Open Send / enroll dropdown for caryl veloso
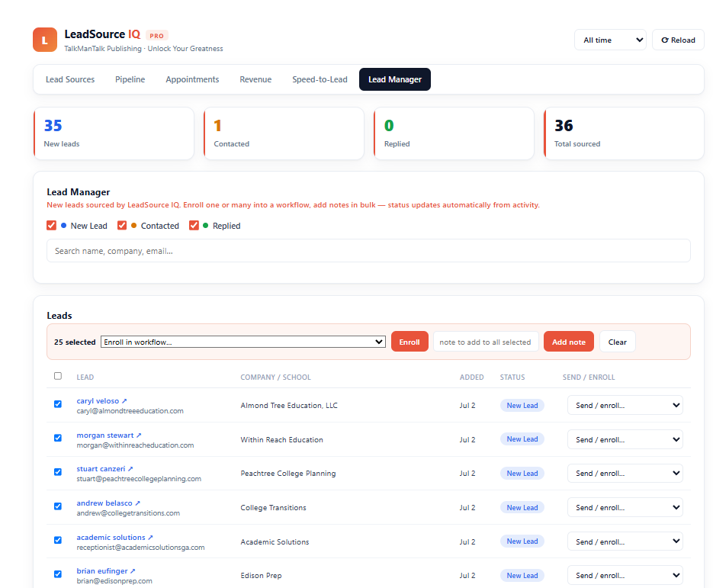The image size is (713, 588). pyautogui.click(x=625, y=405)
